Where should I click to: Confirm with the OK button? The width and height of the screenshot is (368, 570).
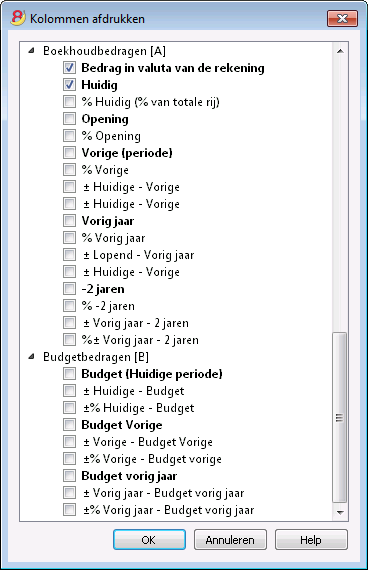coord(149,540)
